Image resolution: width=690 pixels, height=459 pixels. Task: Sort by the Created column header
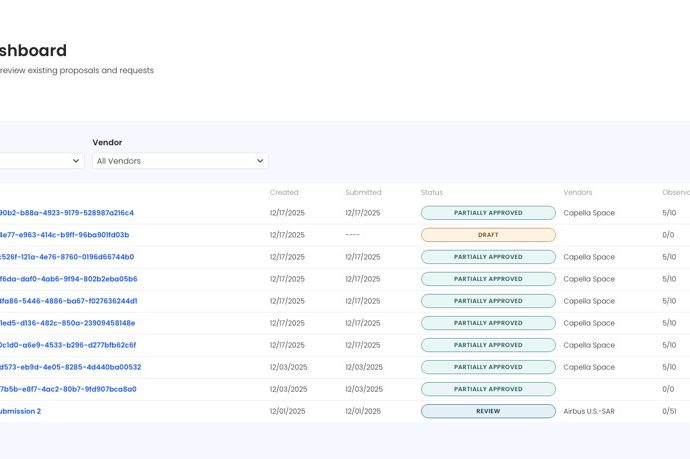pyautogui.click(x=284, y=192)
